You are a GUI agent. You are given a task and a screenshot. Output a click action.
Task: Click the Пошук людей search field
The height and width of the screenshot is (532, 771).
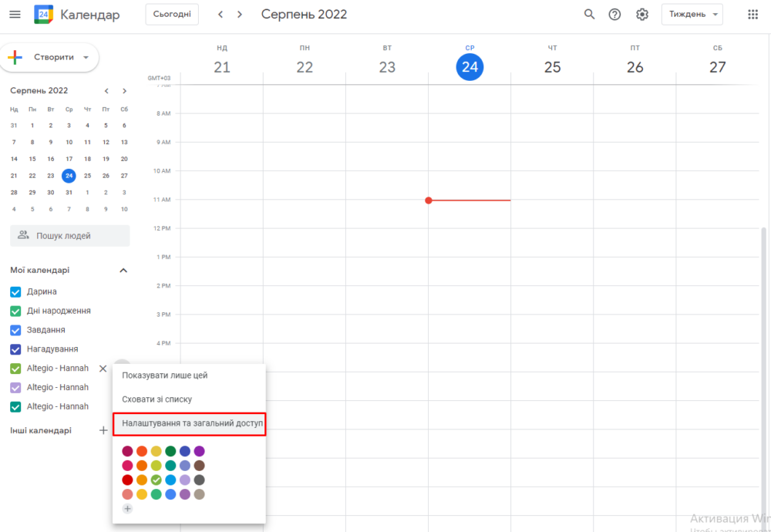70,235
